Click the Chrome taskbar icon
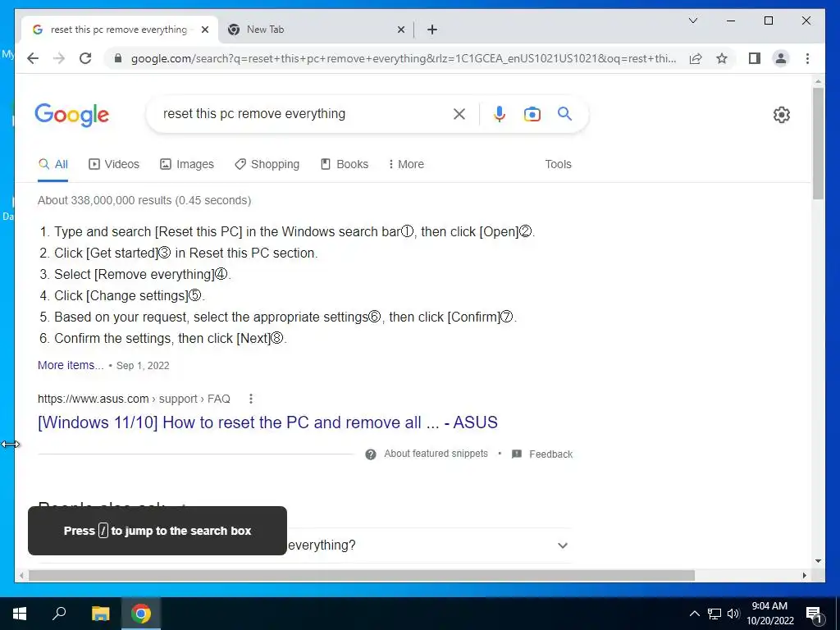This screenshot has height=630, width=840. (141, 614)
